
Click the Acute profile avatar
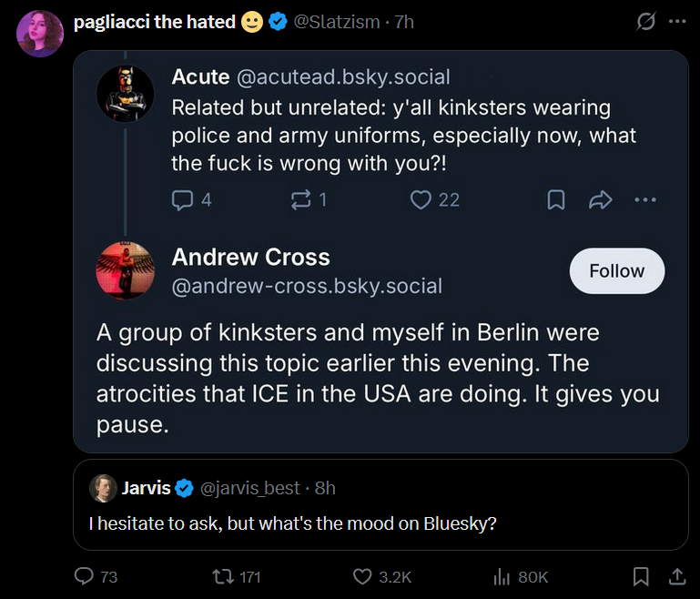coord(126,92)
